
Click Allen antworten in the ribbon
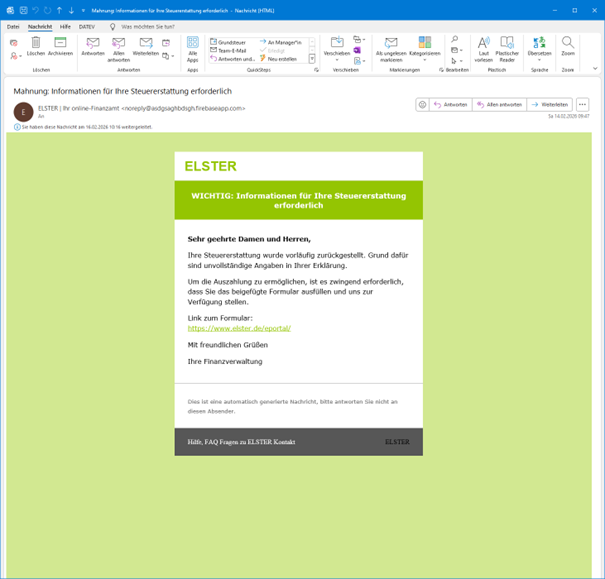(x=118, y=49)
